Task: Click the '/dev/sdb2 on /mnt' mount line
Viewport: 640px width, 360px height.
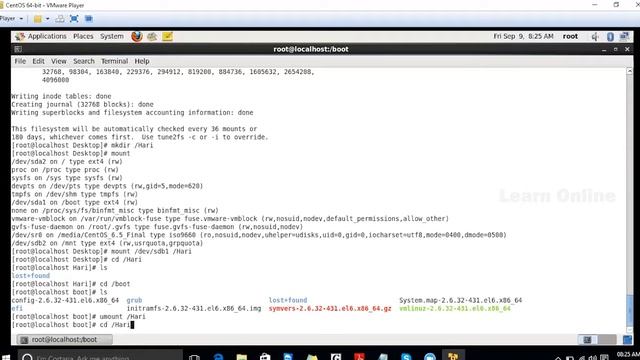Action: (x=107, y=243)
